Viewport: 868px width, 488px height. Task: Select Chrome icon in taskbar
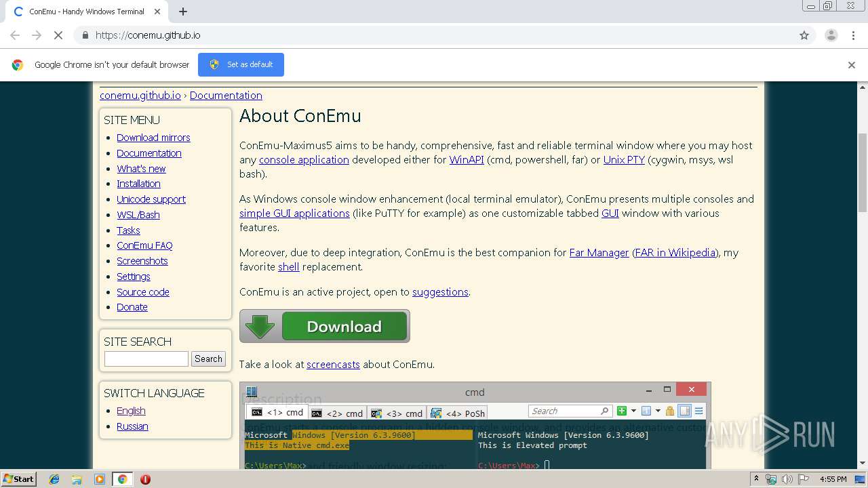tap(123, 479)
